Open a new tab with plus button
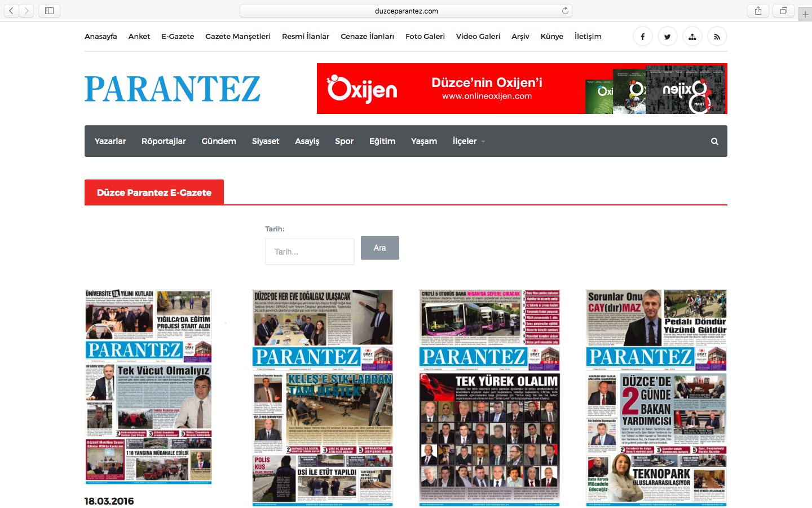 805,15
